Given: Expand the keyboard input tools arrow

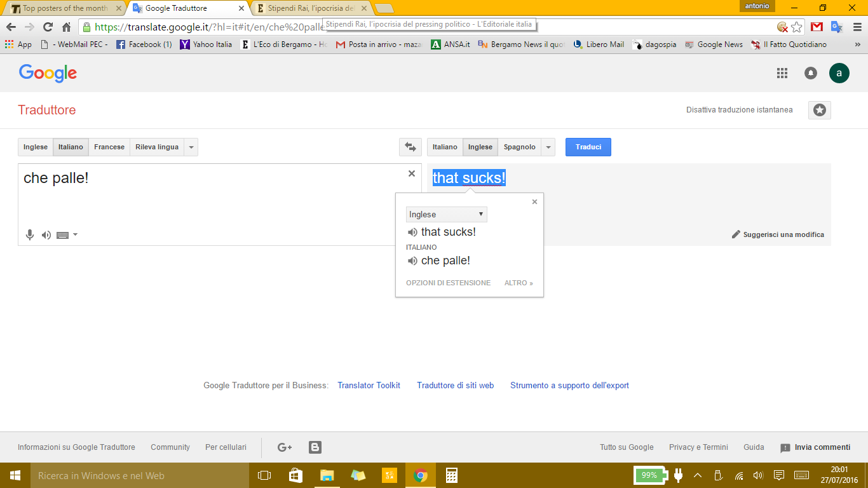Looking at the screenshot, I should pyautogui.click(x=76, y=235).
